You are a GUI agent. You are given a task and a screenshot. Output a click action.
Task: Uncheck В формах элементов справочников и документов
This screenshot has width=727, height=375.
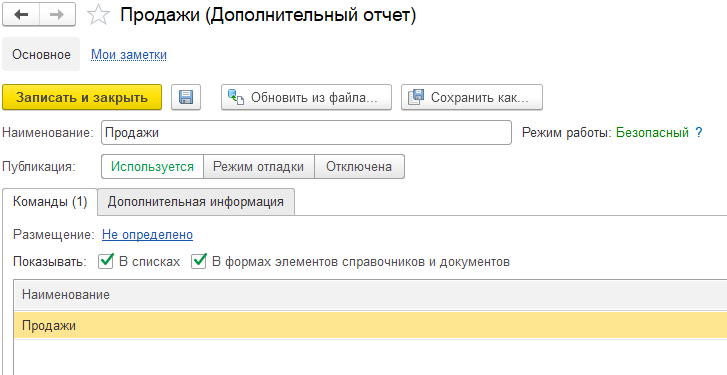pos(199,261)
